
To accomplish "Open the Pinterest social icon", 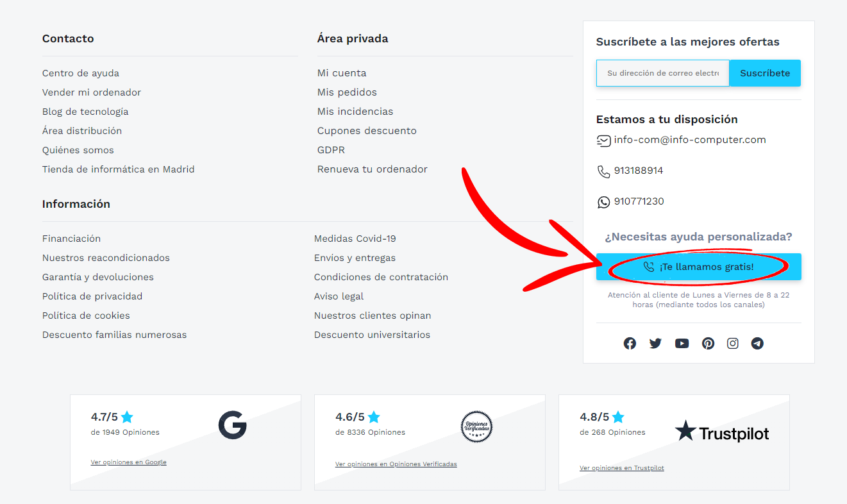I will (x=708, y=344).
